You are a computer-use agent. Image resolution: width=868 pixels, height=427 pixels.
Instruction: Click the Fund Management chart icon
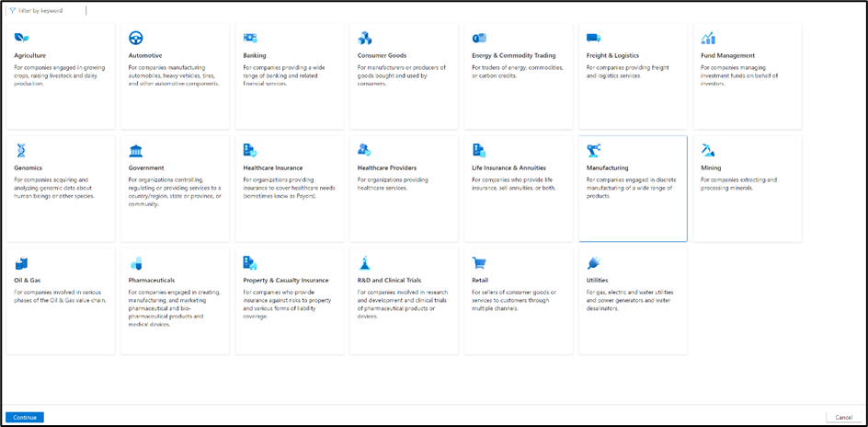pos(708,38)
